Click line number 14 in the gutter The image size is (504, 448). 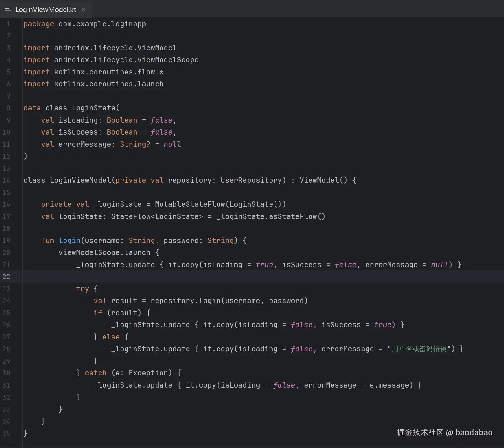6,180
